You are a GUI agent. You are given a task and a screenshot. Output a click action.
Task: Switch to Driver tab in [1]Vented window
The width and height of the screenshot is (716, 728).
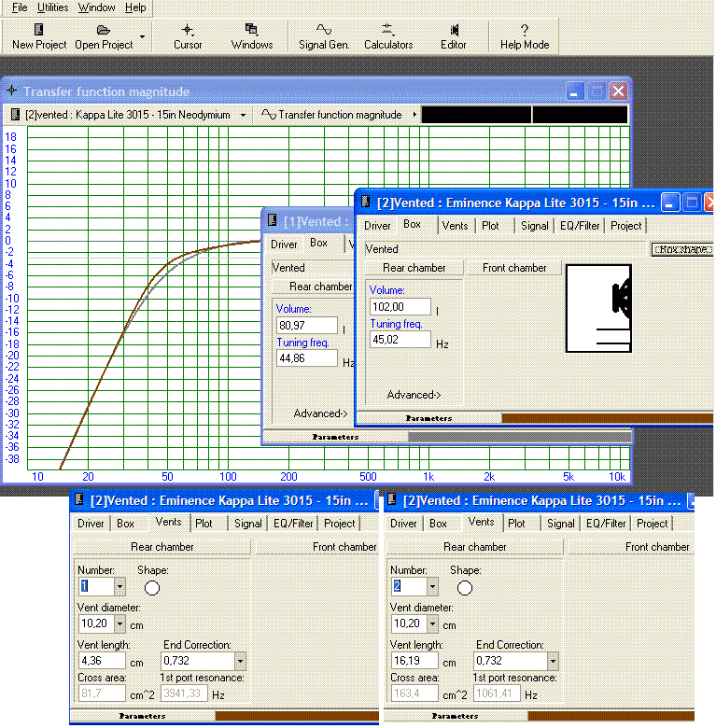[284, 245]
